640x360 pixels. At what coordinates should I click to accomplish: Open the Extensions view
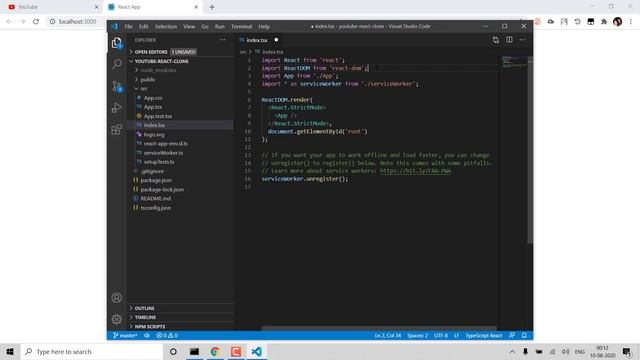117,129
